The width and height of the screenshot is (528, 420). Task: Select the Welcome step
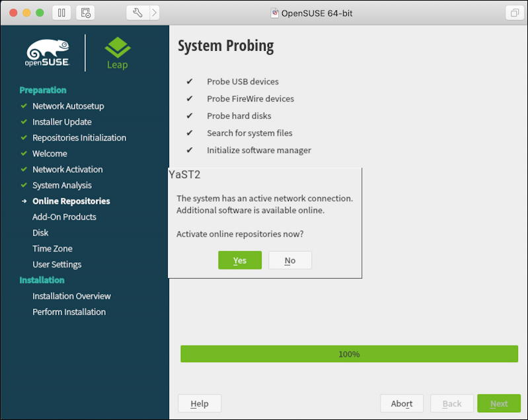(50, 153)
